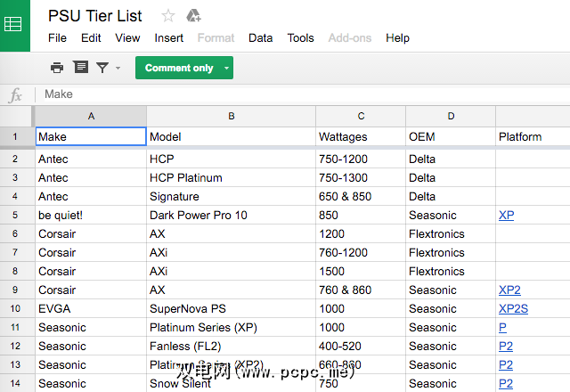Click the print icon
The width and height of the screenshot is (570, 392).
pos(57,68)
